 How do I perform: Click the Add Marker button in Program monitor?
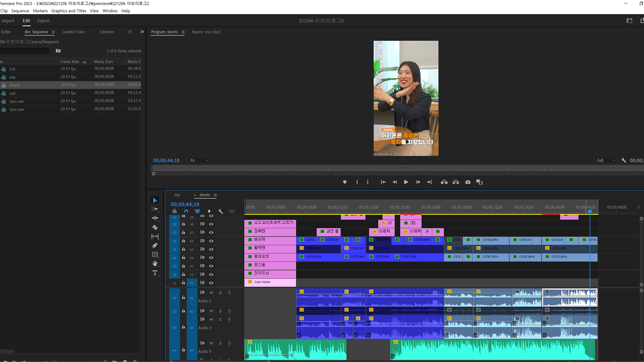[x=345, y=182]
